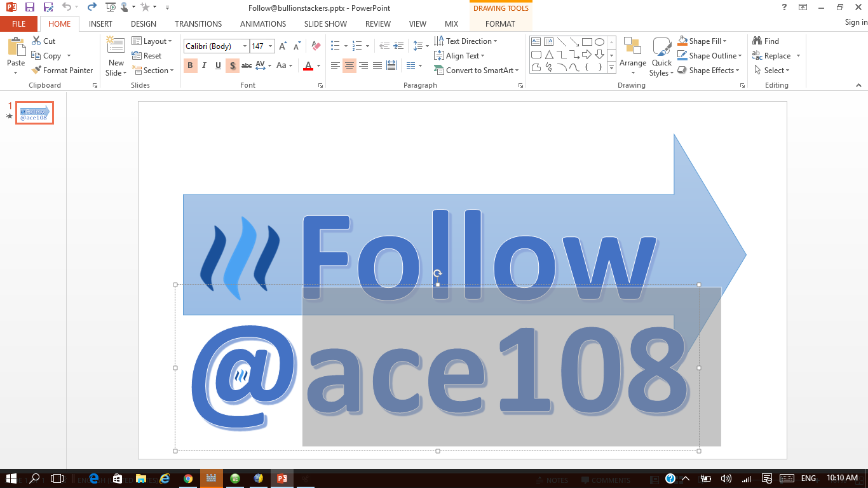Choose the straight Line shape in gallery
868x488 pixels.
tap(561, 42)
